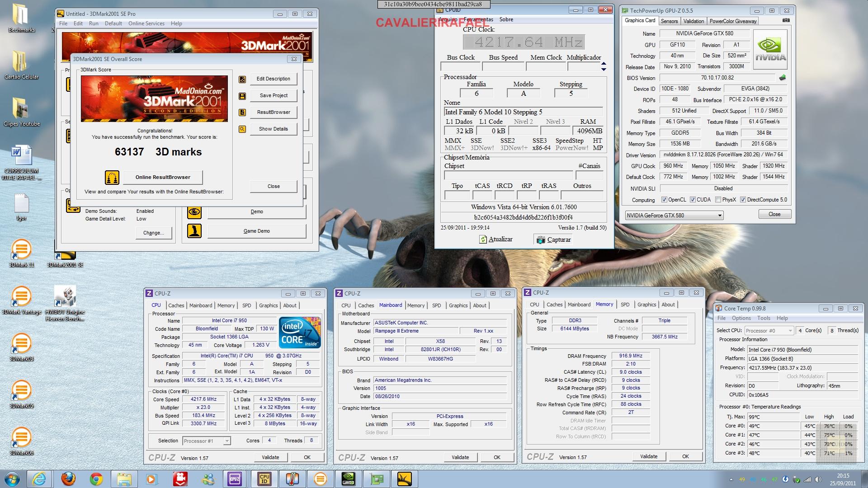
Task: Click the Online ResultBrowser chess icon
Action: tap(112, 177)
